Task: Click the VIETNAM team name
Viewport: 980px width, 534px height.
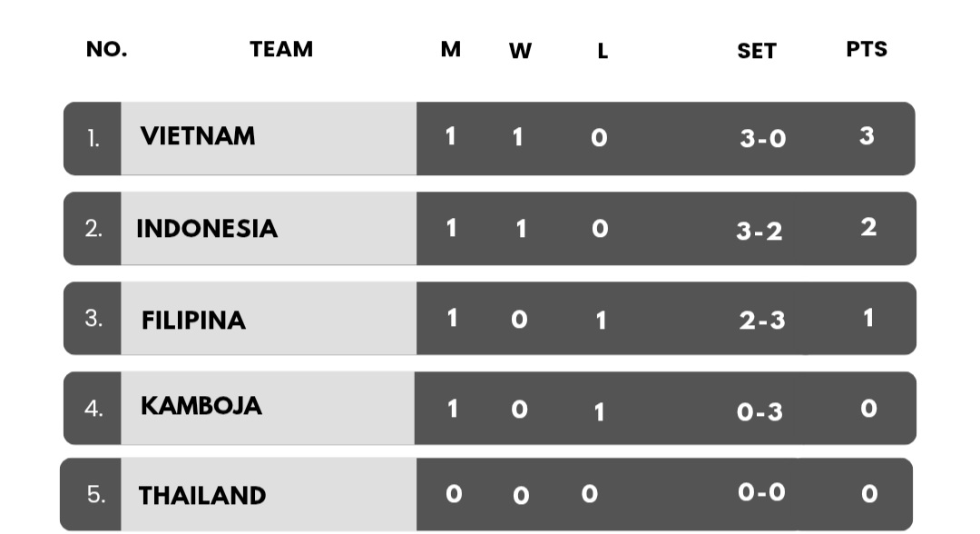Action: 198,136
